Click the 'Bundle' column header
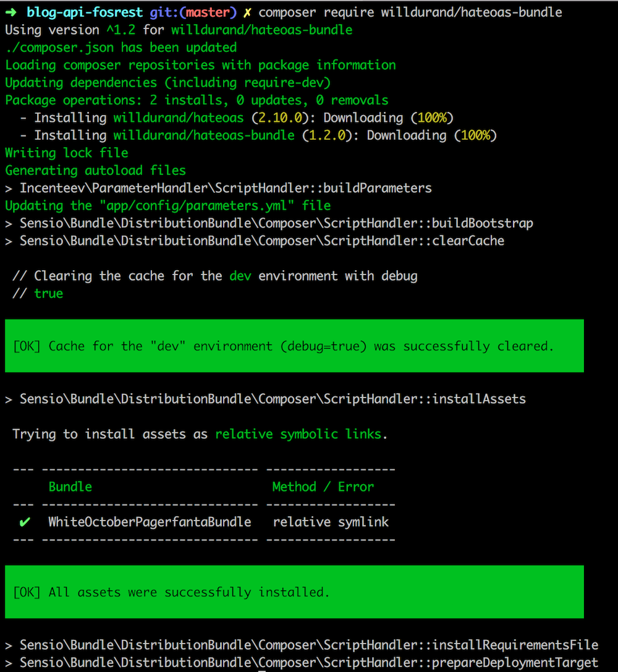Viewport: 618px width, 672px height. [70, 487]
